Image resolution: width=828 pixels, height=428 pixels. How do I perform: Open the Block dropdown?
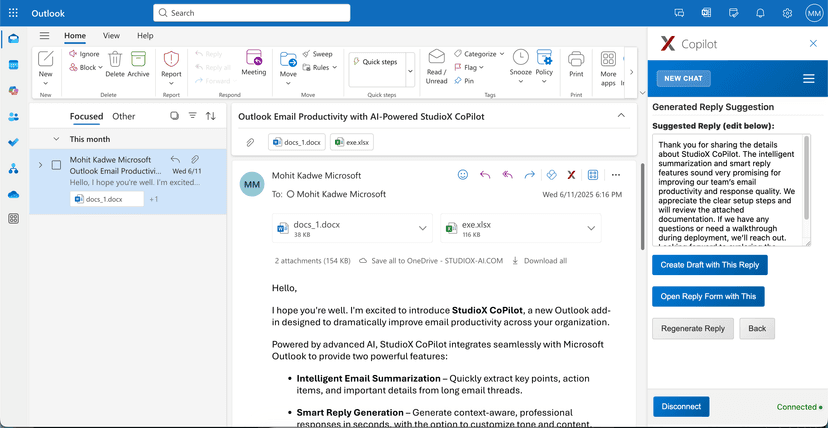point(100,68)
